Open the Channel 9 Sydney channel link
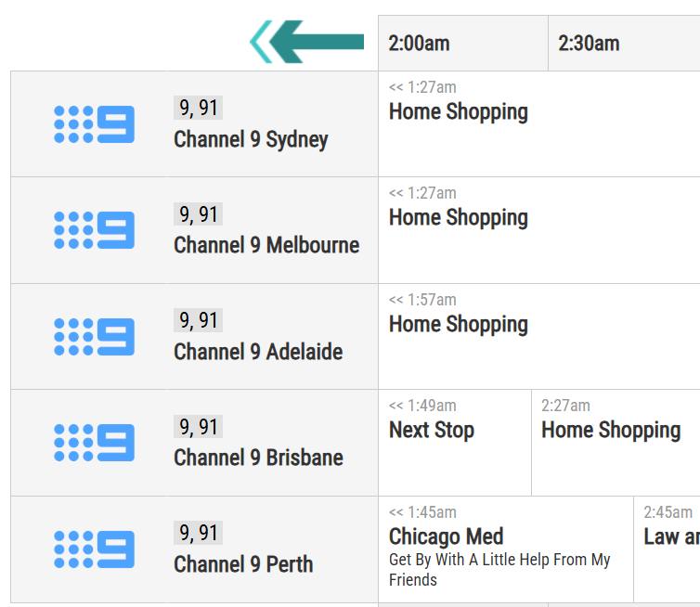The height and width of the screenshot is (607, 700). (251, 139)
